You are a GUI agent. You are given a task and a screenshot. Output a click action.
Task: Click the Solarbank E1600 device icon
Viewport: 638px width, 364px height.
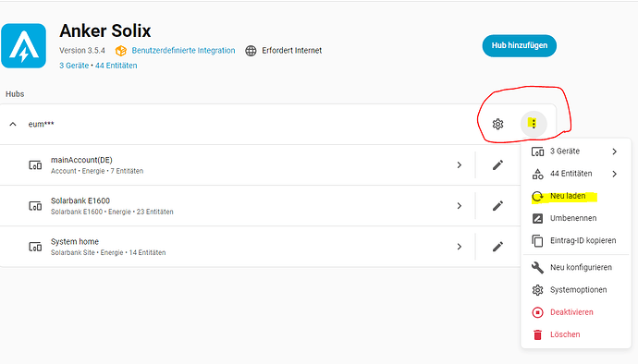point(35,206)
